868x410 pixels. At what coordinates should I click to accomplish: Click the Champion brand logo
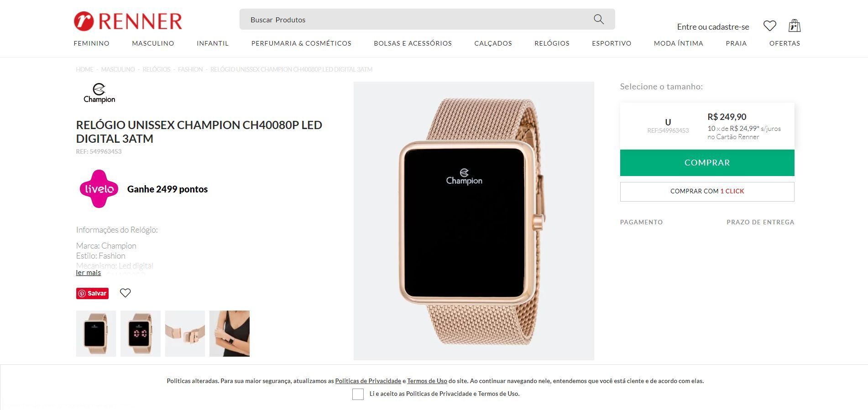[x=99, y=93]
